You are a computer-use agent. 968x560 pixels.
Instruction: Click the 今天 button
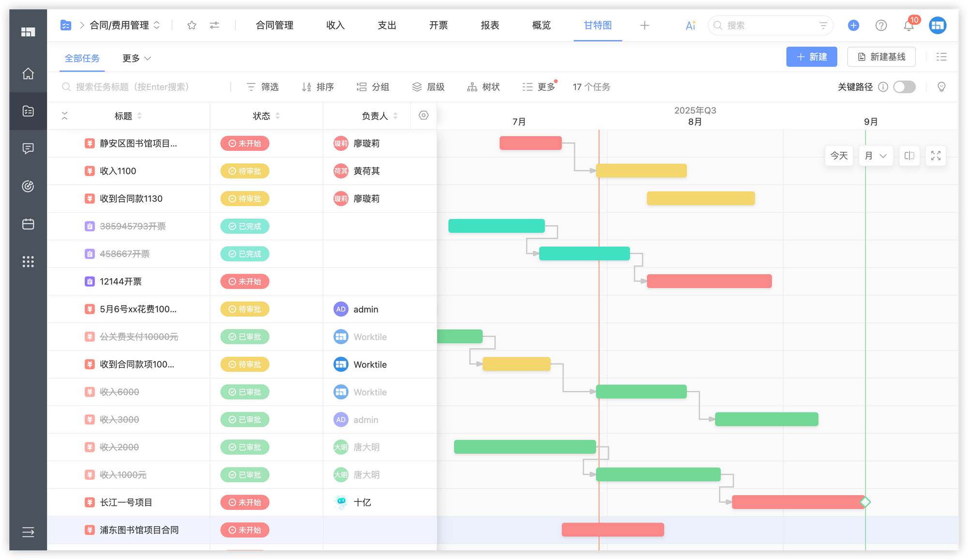[x=839, y=156]
